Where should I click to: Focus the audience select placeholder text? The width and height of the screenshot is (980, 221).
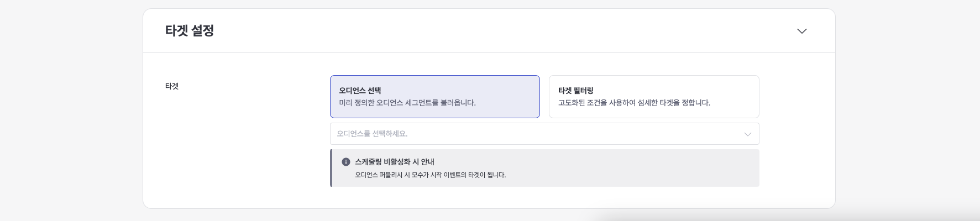click(372, 134)
